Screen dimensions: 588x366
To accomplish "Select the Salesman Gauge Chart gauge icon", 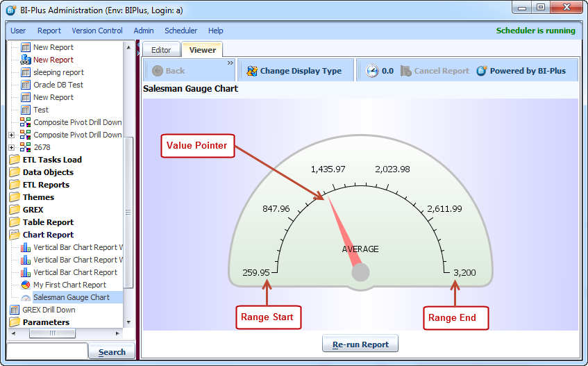I will [x=26, y=297].
